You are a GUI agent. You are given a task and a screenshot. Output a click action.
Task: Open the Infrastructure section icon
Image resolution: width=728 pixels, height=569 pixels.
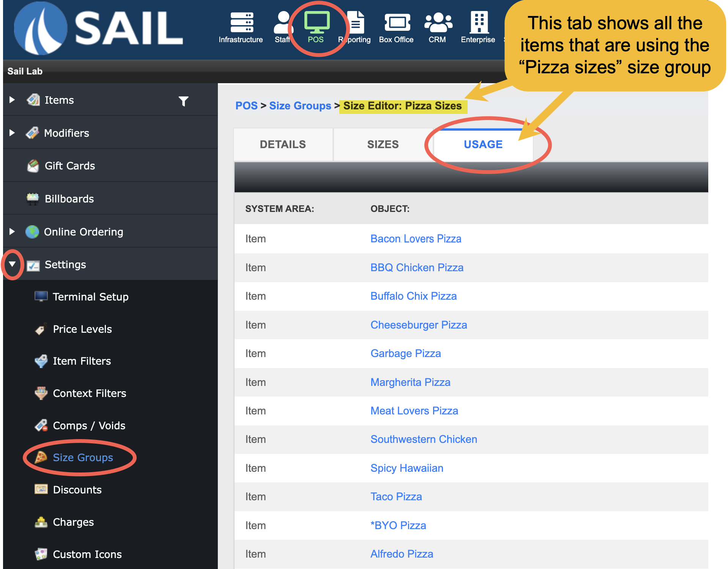click(241, 24)
